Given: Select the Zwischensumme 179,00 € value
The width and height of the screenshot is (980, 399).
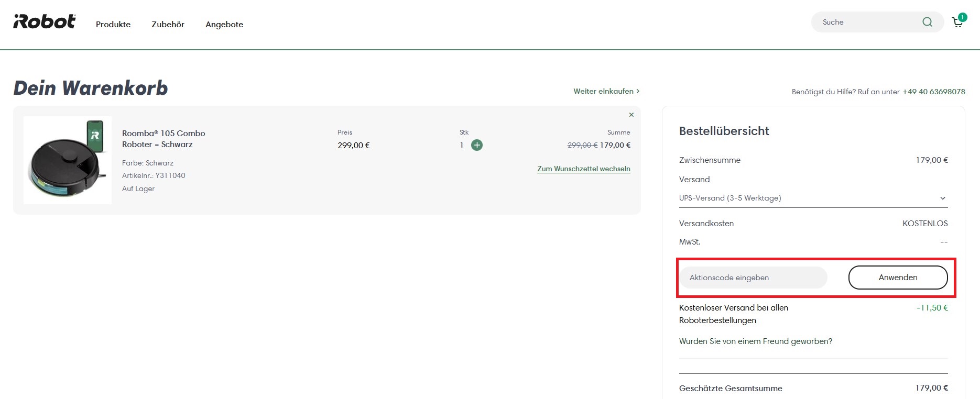Looking at the screenshot, I should point(932,160).
